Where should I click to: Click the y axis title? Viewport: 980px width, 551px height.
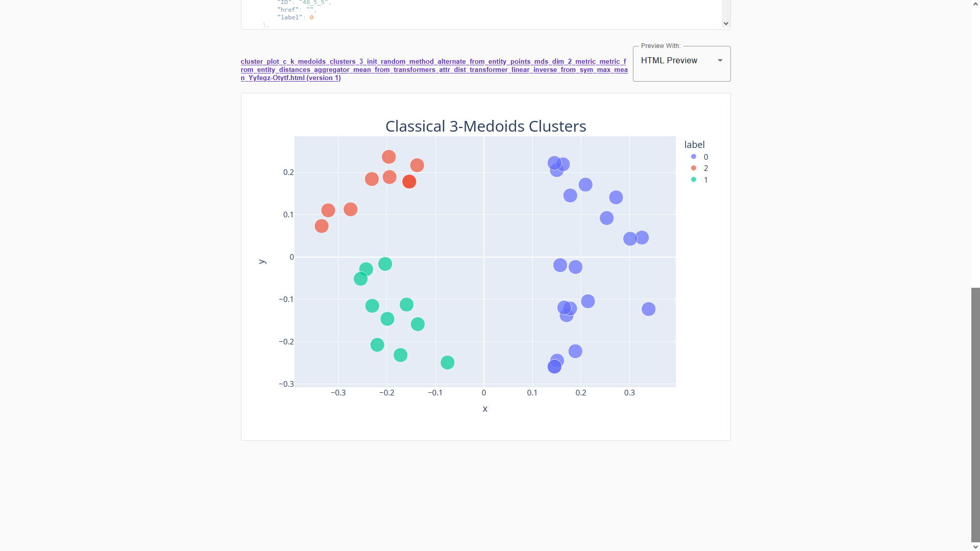262,261
